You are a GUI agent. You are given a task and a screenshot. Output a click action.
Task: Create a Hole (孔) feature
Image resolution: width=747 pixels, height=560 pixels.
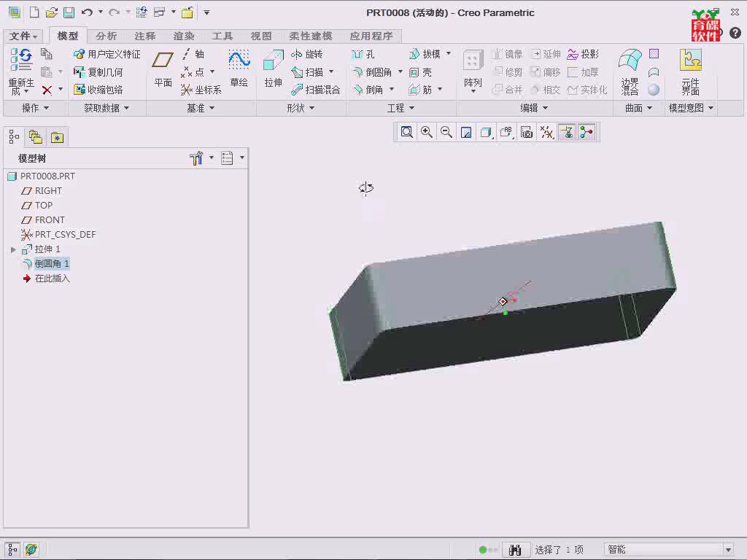click(x=363, y=54)
